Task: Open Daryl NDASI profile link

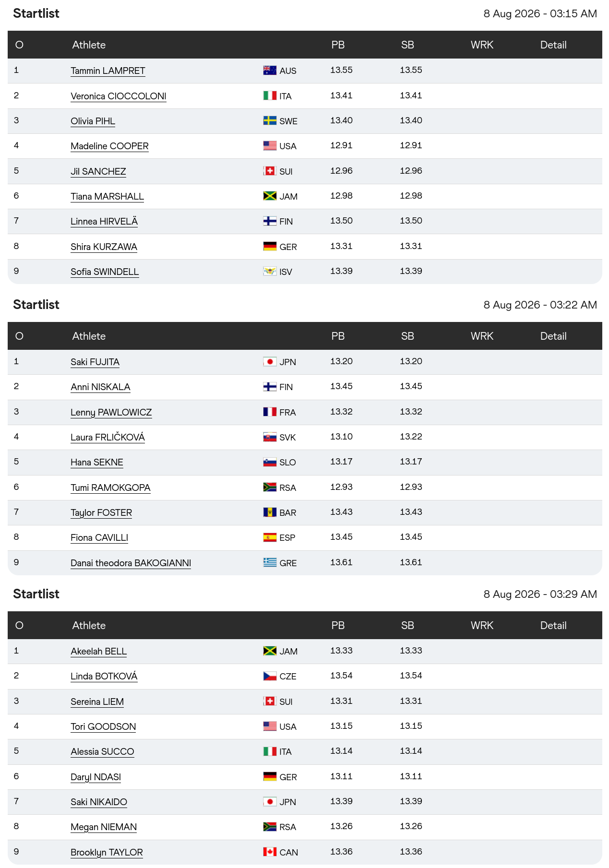Action: (x=96, y=777)
